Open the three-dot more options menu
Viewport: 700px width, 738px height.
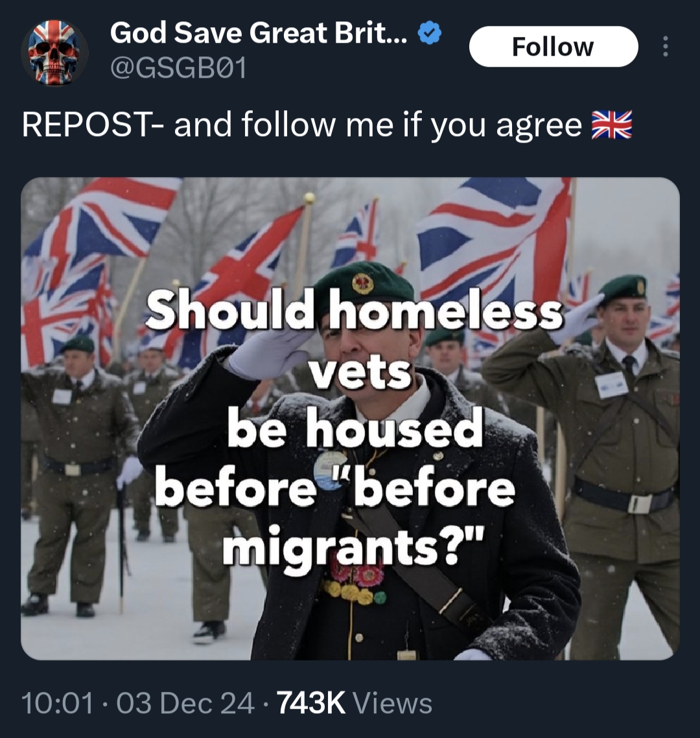[665, 47]
